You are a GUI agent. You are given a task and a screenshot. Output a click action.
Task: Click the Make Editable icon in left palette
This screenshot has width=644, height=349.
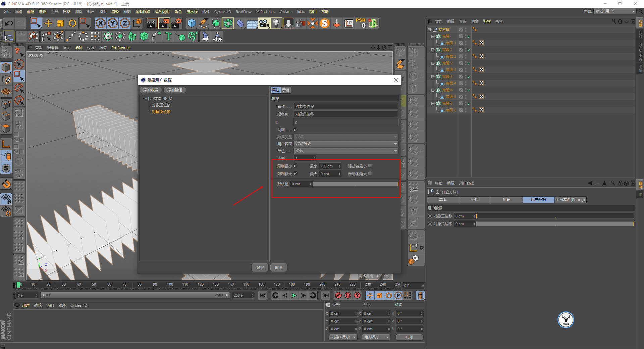click(6, 52)
